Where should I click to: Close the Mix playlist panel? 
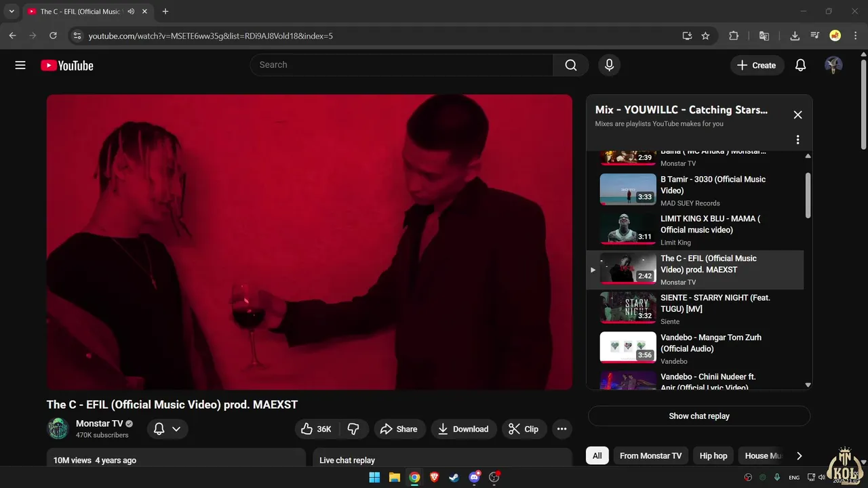pos(797,115)
